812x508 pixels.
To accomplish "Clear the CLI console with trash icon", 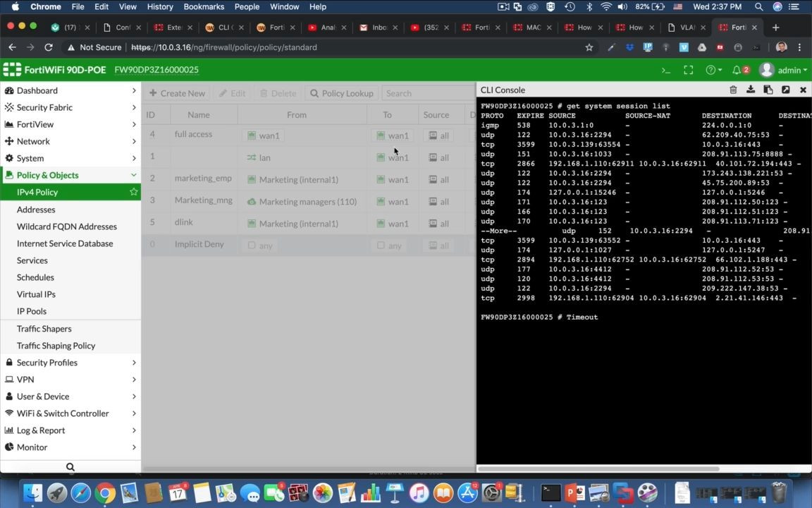I will click(x=733, y=90).
